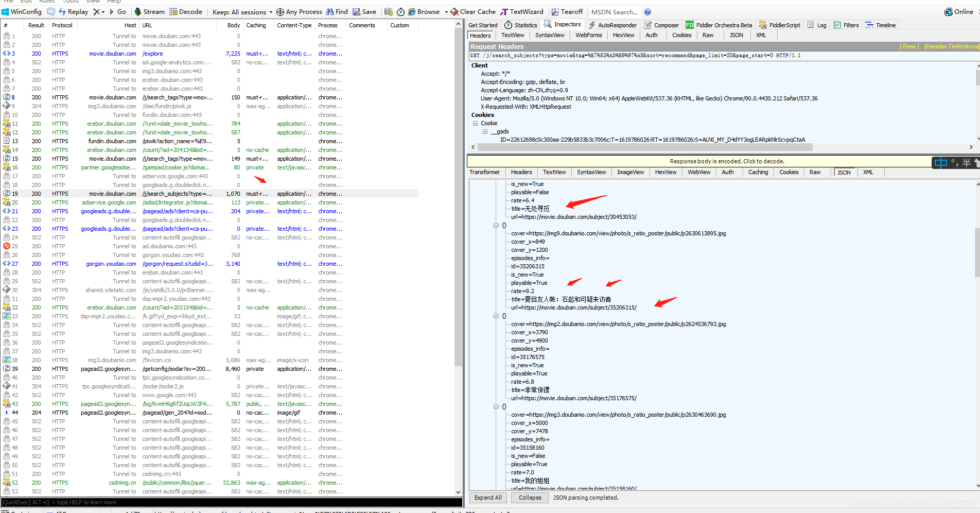Open the Statistics tab

pos(521,25)
